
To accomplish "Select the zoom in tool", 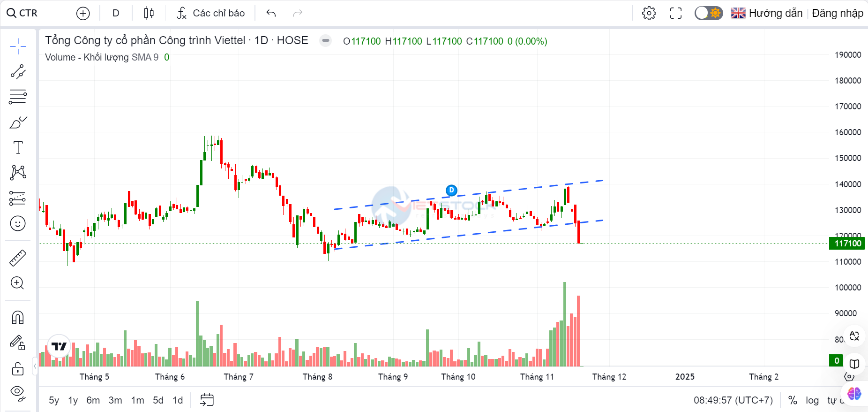I will click(x=18, y=283).
